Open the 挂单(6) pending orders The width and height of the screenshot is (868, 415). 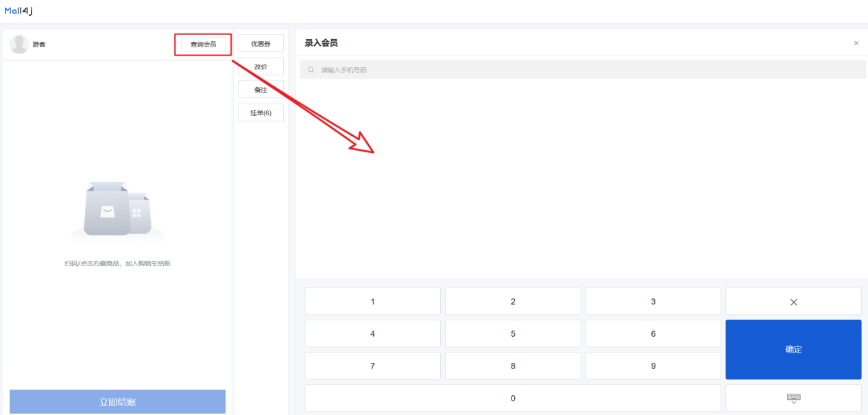pos(261,112)
